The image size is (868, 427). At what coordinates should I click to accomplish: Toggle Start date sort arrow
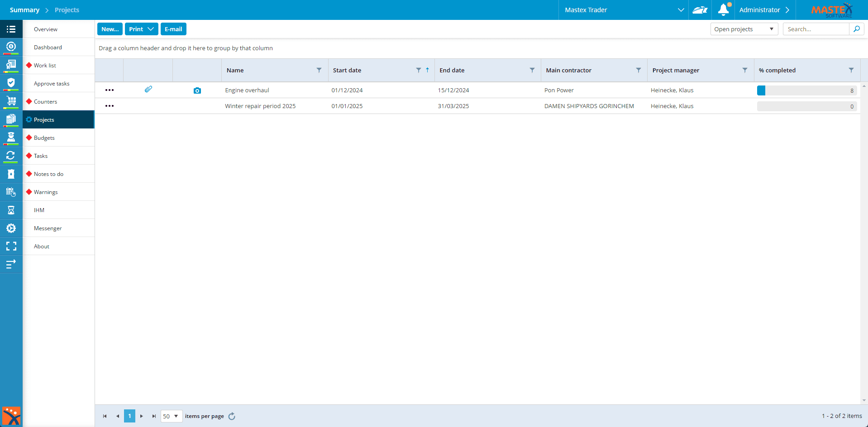pyautogui.click(x=427, y=70)
